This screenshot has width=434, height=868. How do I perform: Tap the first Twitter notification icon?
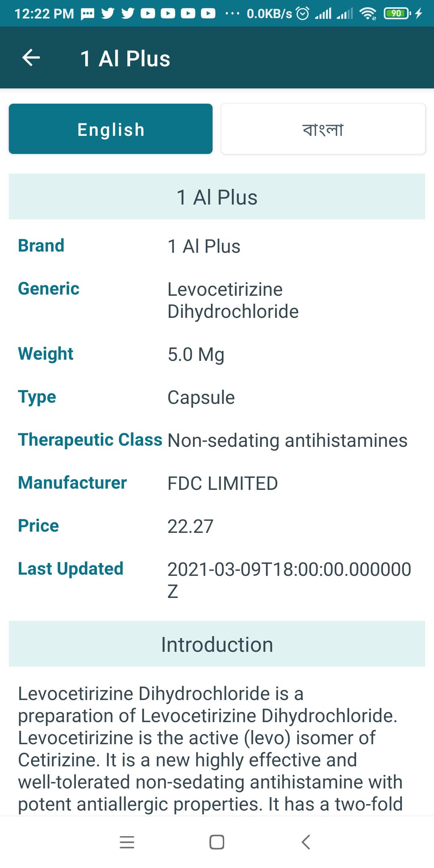[108, 14]
